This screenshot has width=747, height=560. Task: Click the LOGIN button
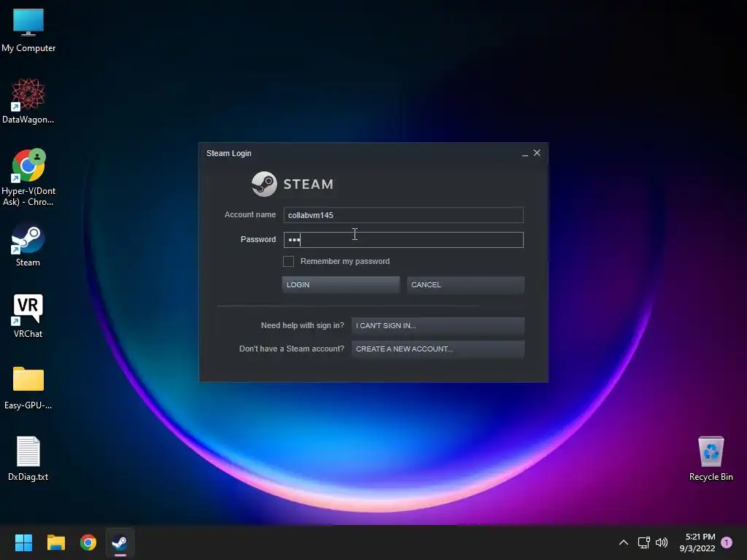tap(341, 285)
